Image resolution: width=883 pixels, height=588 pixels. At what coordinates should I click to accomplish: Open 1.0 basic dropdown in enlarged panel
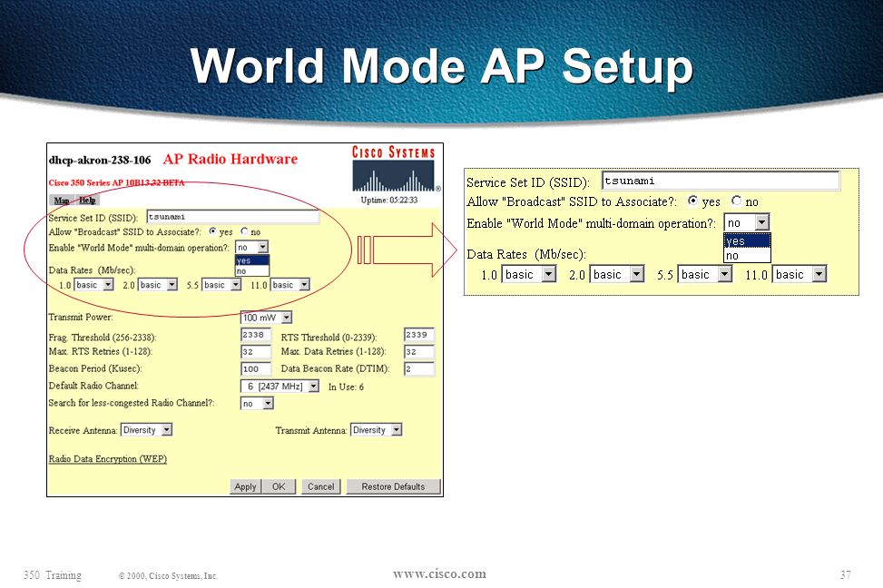(529, 274)
